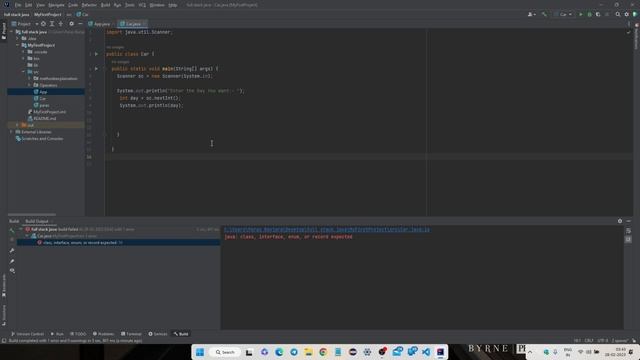The image size is (640, 360).
Task: Click the pin icon in Build panel
Action: click(x=12, y=261)
